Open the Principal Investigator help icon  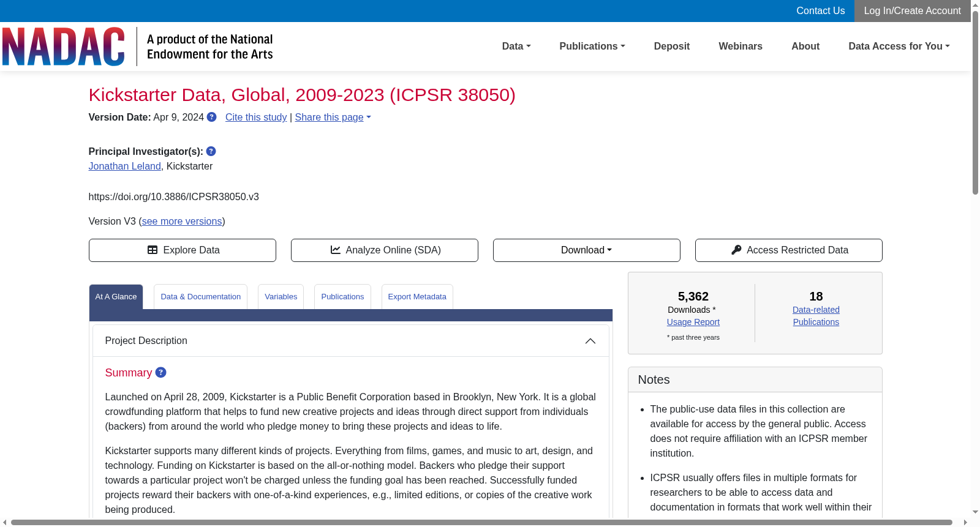[211, 151]
